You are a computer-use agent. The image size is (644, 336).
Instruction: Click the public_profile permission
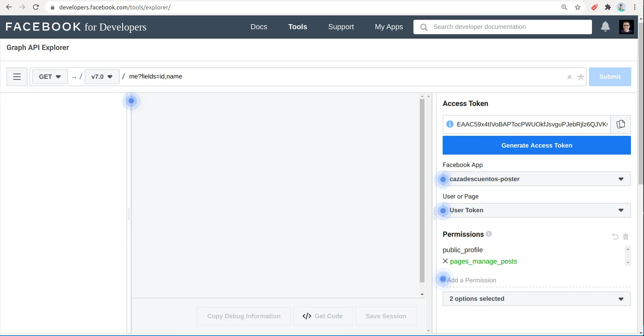coord(462,250)
